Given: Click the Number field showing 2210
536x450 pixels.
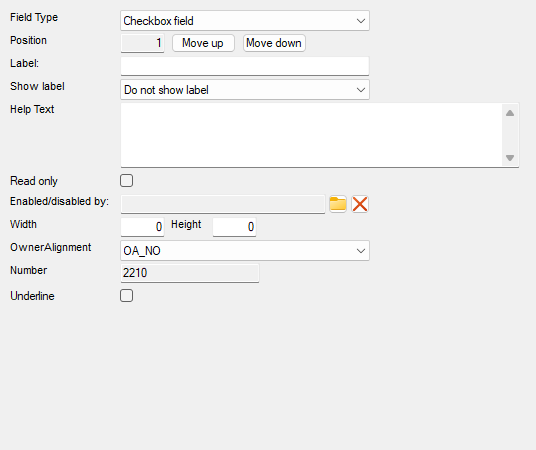Looking at the screenshot, I should click(190, 273).
